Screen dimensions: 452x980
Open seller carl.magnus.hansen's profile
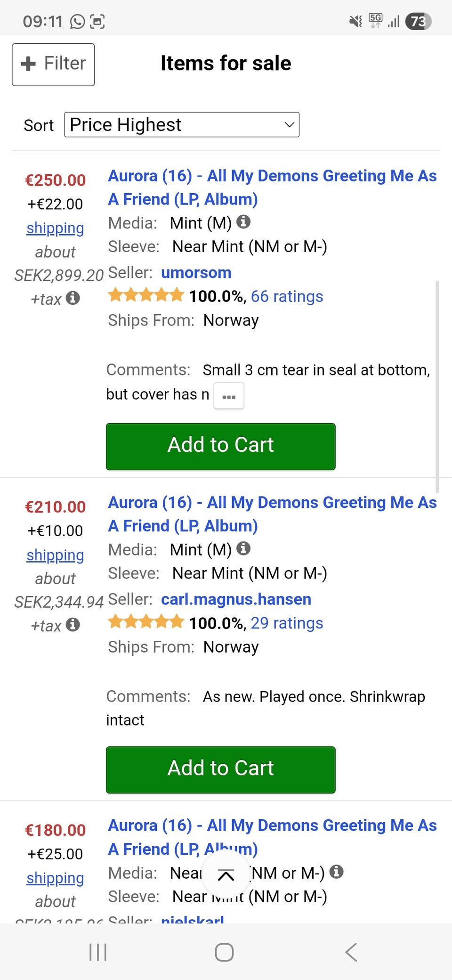click(236, 599)
